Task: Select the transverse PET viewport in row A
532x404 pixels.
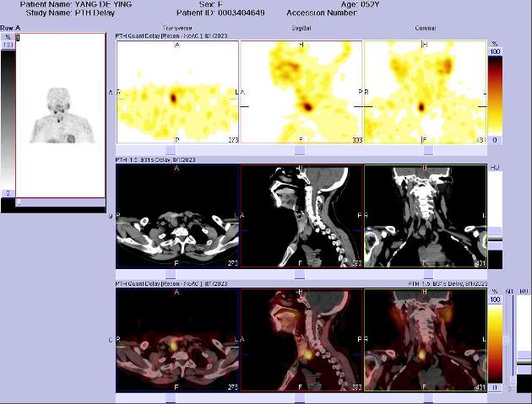Action: coord(177,92)
